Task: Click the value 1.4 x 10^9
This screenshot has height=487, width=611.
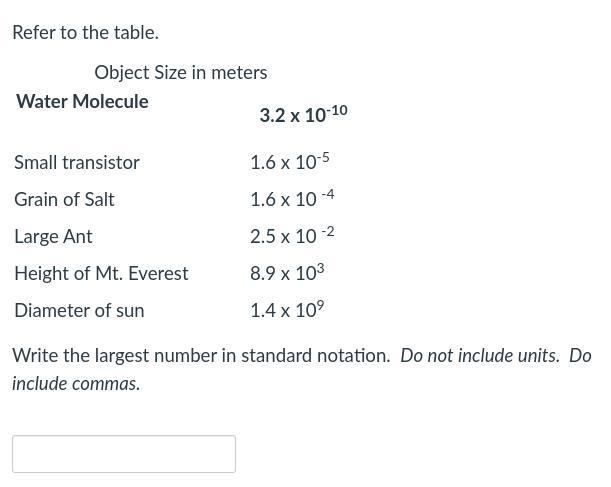Action: 287,309
